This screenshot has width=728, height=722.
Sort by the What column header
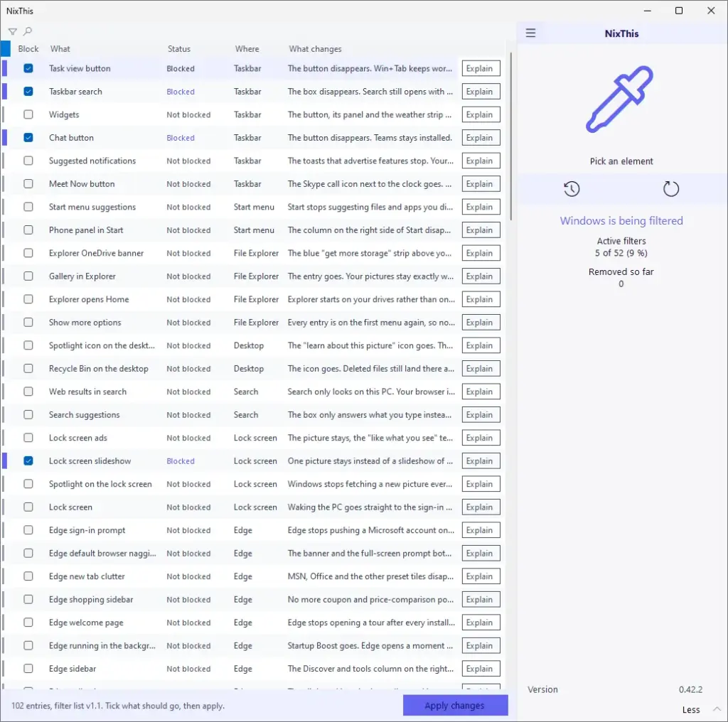click(60, 49)
